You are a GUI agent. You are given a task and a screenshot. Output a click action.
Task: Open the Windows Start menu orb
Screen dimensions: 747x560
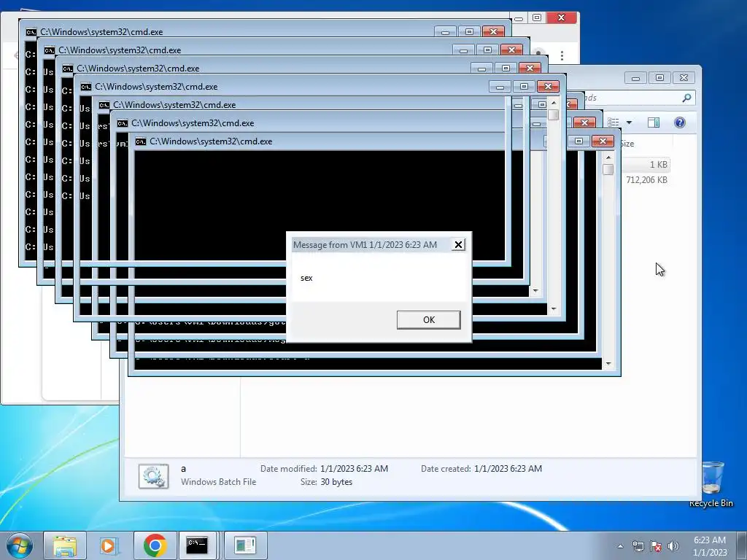pos(20,545)
